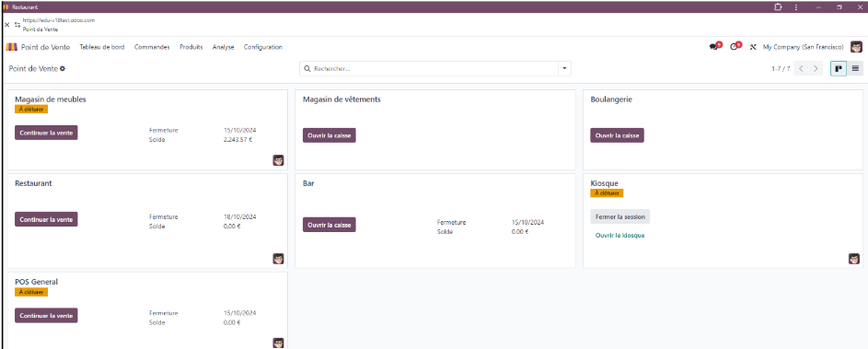This screenshot has height=349, width=868.
Task: Open the Configuration menu
Action: 263,47
